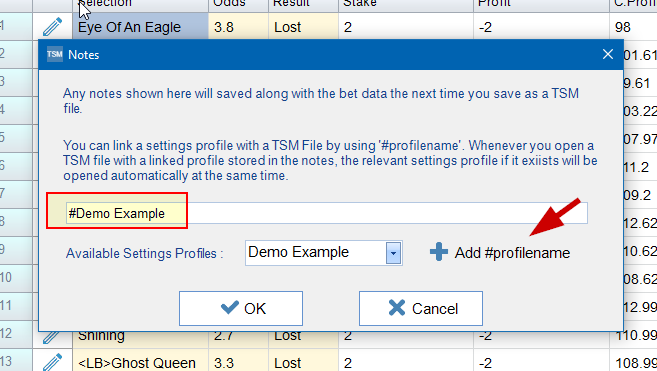Click the Stake column header

pyautogui.click(x=406, y=4)
